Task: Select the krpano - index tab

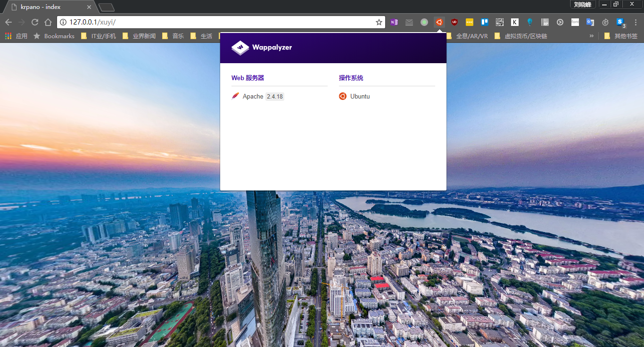Action: click(x=47, y=7)
